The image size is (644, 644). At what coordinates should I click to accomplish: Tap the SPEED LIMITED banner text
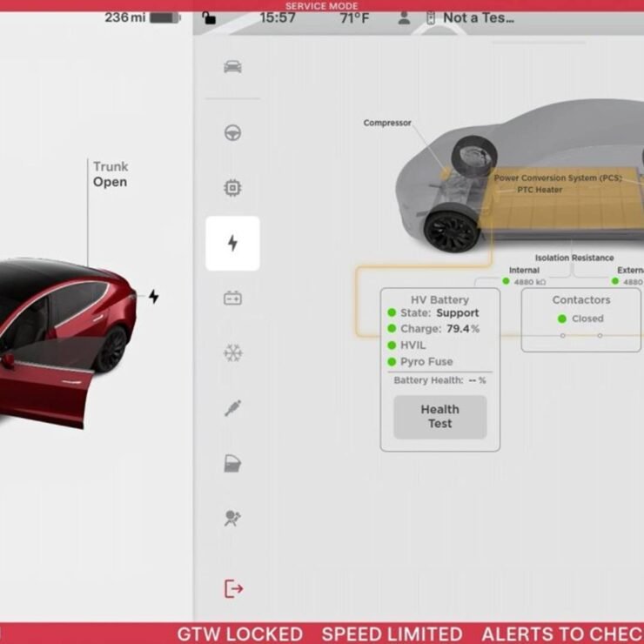pos(392,634)
